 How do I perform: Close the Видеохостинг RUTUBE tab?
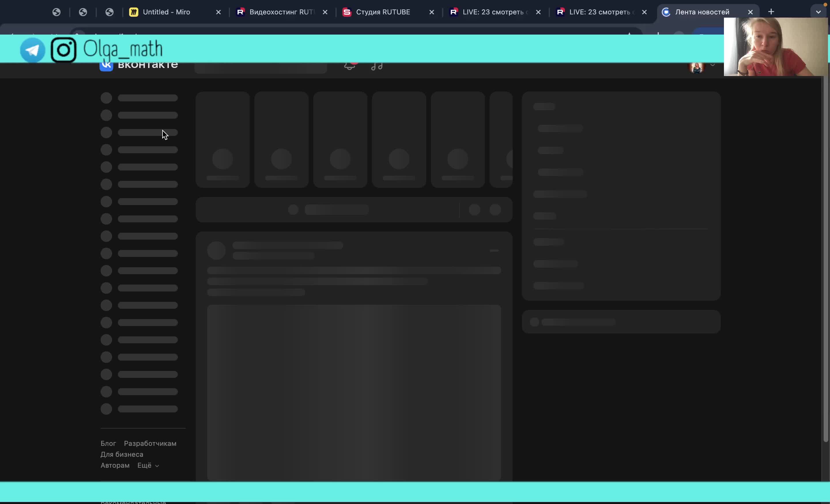click(325, 12)
